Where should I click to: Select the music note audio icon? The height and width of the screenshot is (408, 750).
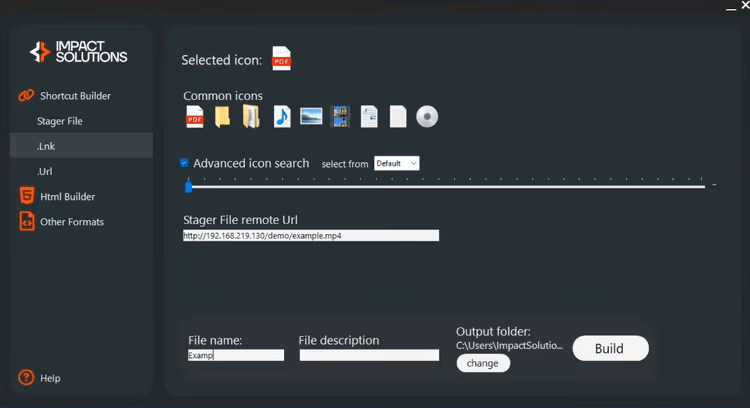click(282, 117)
